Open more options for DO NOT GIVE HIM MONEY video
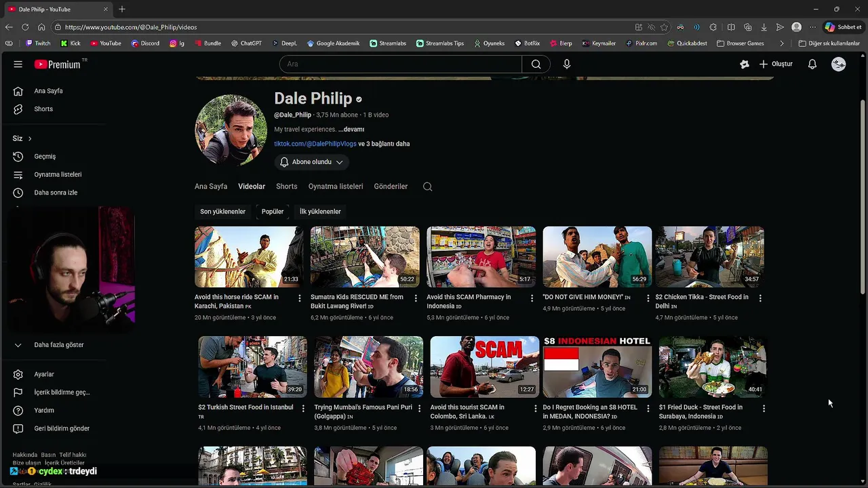The height and width of the screenshot is (488, 868). click(648, 298)
